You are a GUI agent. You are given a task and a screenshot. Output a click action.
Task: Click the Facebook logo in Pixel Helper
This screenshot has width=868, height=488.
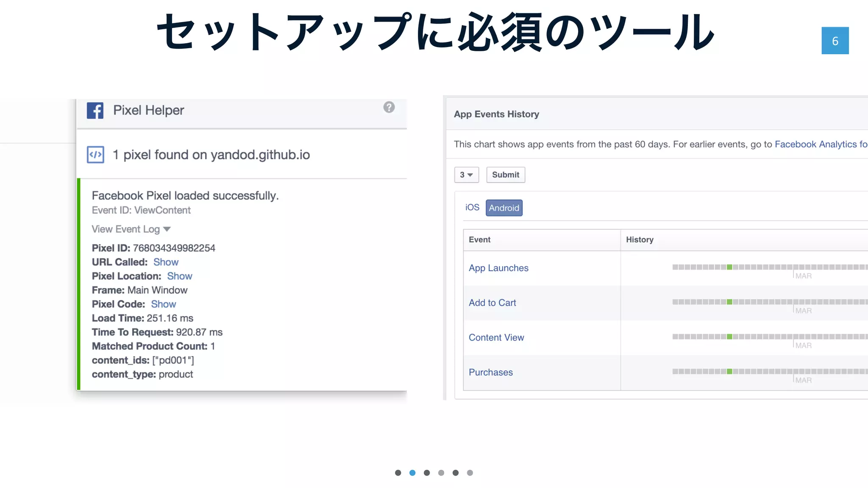(x=95, y=111)
